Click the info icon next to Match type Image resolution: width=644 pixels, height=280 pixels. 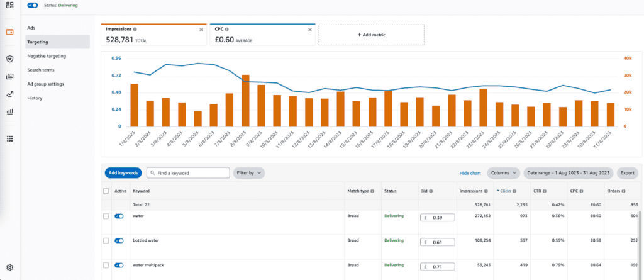(x=372, y=191)
